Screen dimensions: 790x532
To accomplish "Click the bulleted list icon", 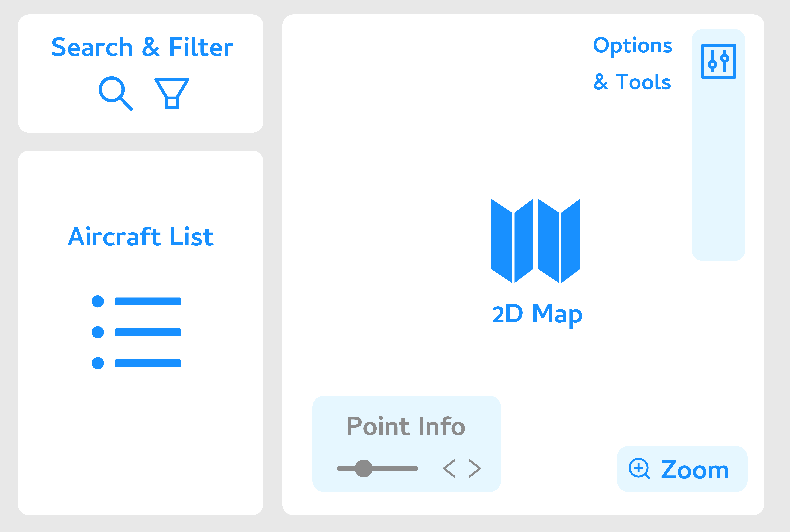I will [136, 332].
